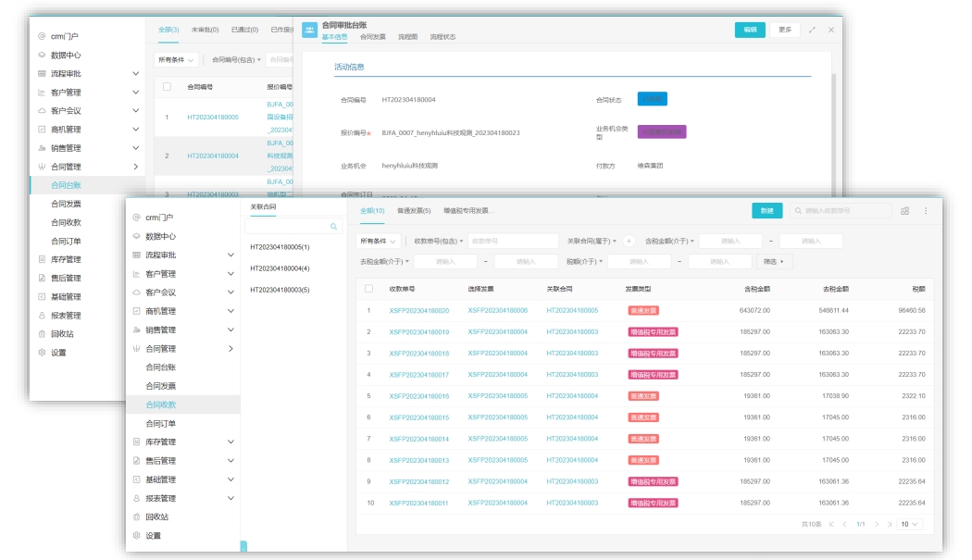
Task: Click the 基础管理 icon in the front window sidebar
Action: [136, 479]
